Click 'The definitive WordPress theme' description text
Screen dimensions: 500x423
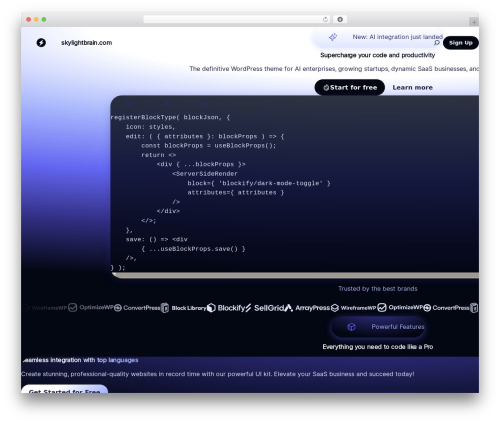point(334,69)
